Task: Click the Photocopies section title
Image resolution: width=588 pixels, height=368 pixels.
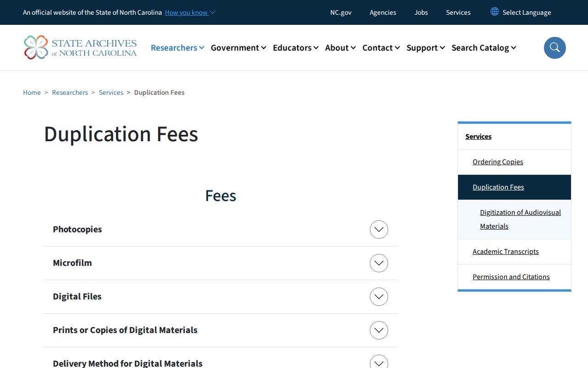Action: tap(77, 229)
